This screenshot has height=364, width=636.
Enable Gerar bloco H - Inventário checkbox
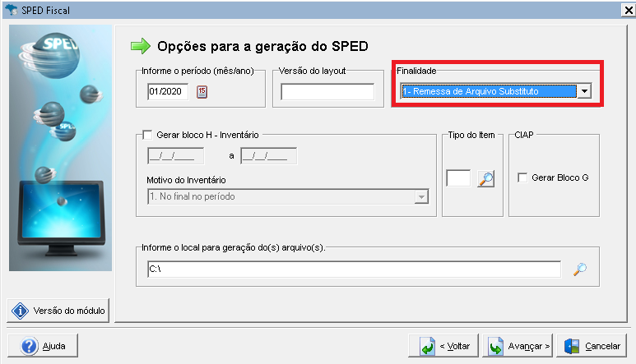tap(147, 135)
